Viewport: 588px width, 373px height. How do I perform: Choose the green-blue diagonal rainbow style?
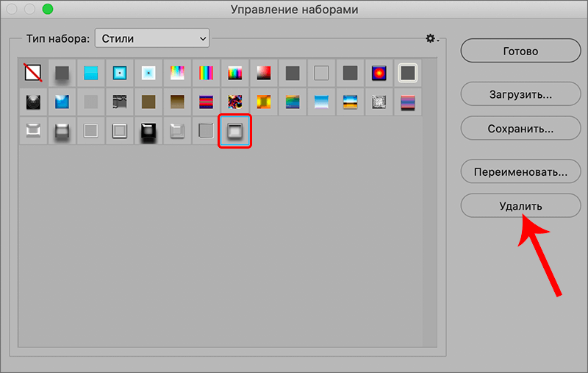tap(293, 102)
